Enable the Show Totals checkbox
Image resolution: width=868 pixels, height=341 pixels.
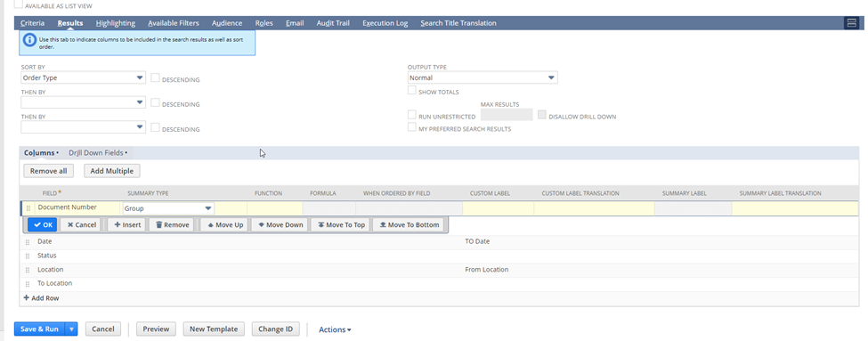pos(412,90)
